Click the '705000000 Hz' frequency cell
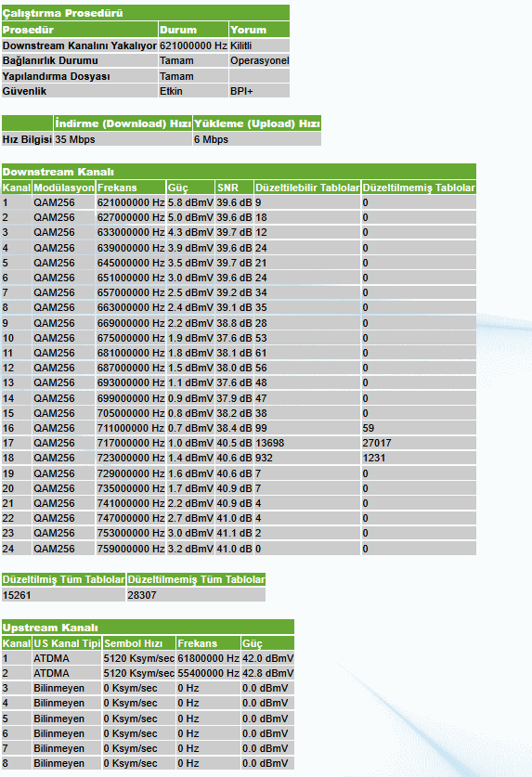This screenshot has height=777, width=532. (130, 413)
